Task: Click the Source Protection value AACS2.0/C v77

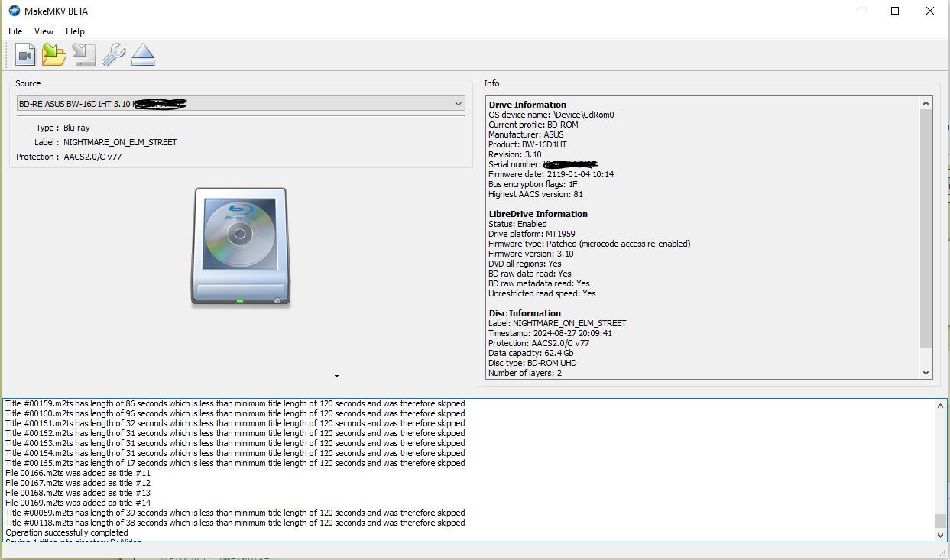Action: coord(92,157)
